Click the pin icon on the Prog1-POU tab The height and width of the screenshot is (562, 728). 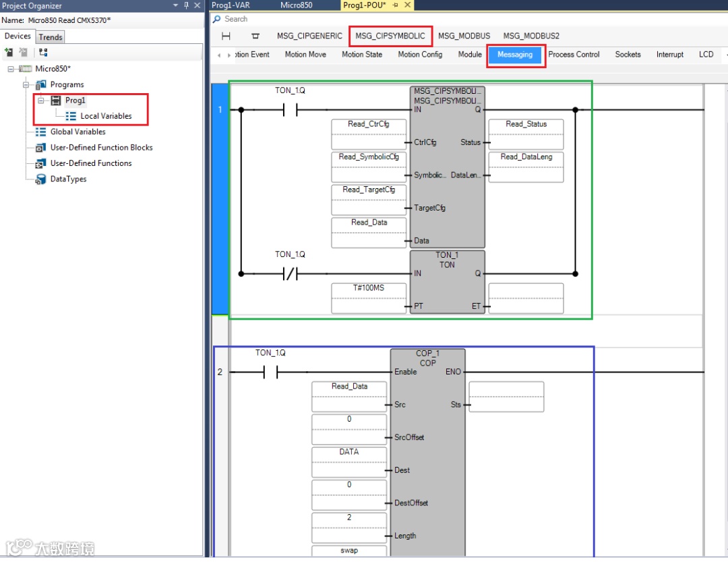395,5
